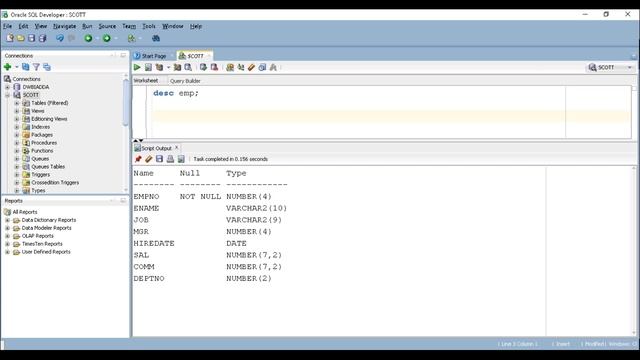The width and height of the screenshot is (640, 360).
Task: Refresh the Connections tree
Action: click(26, 67)
